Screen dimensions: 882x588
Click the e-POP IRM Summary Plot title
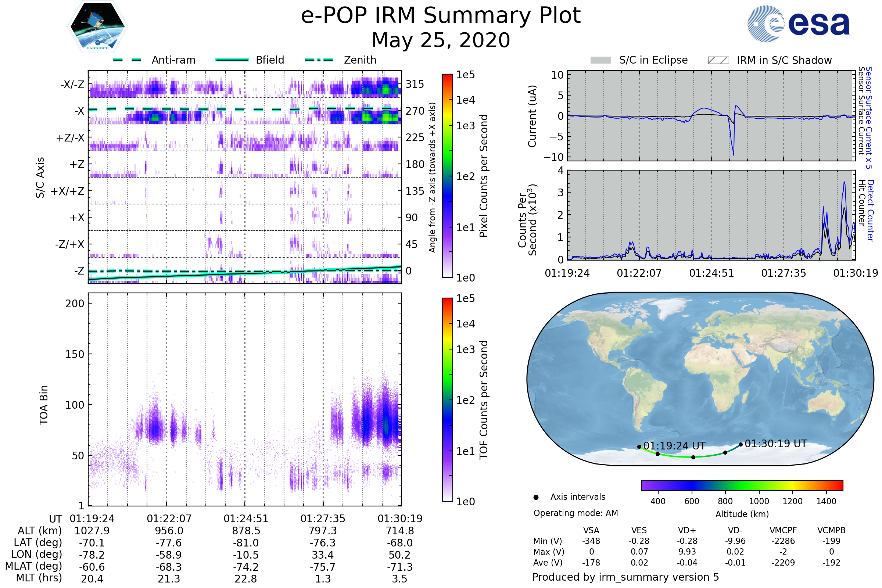441,16
